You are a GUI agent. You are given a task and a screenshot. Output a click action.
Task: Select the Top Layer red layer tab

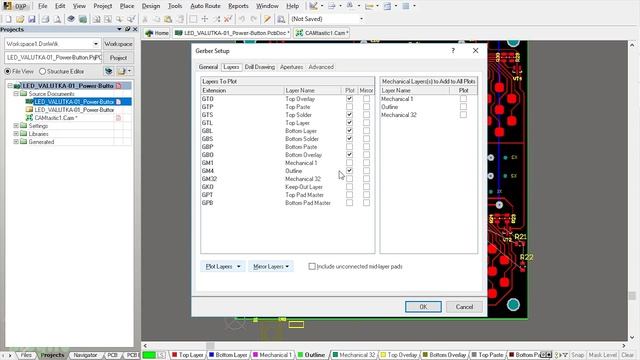tap(187, 355)
